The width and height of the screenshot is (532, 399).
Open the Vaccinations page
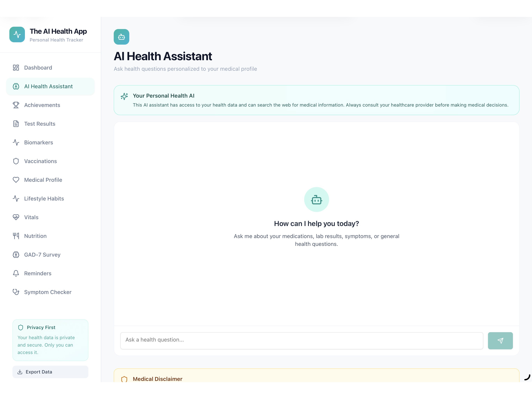click(50, 161)
